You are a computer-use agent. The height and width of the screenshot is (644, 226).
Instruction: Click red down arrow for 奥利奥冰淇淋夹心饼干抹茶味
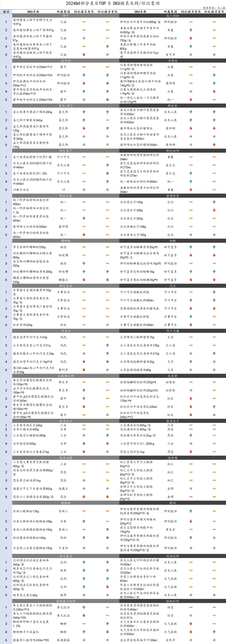pos(84,54)
